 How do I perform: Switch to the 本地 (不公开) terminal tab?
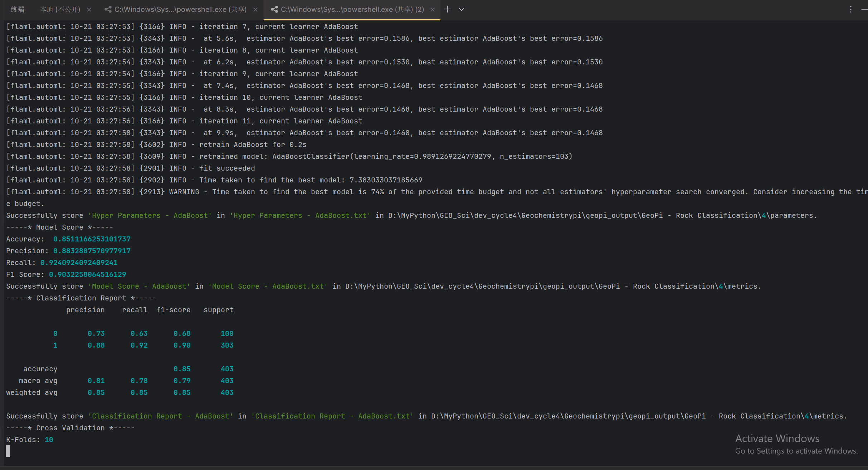click(60, 10)
